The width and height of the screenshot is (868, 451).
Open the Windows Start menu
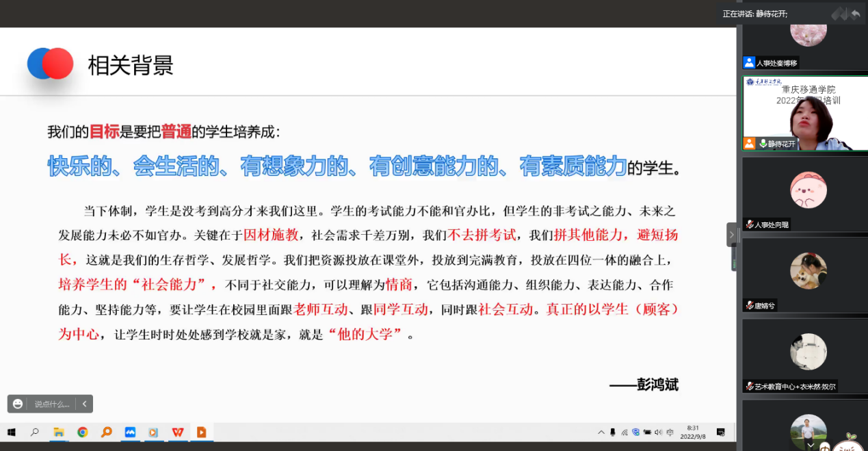11,432
